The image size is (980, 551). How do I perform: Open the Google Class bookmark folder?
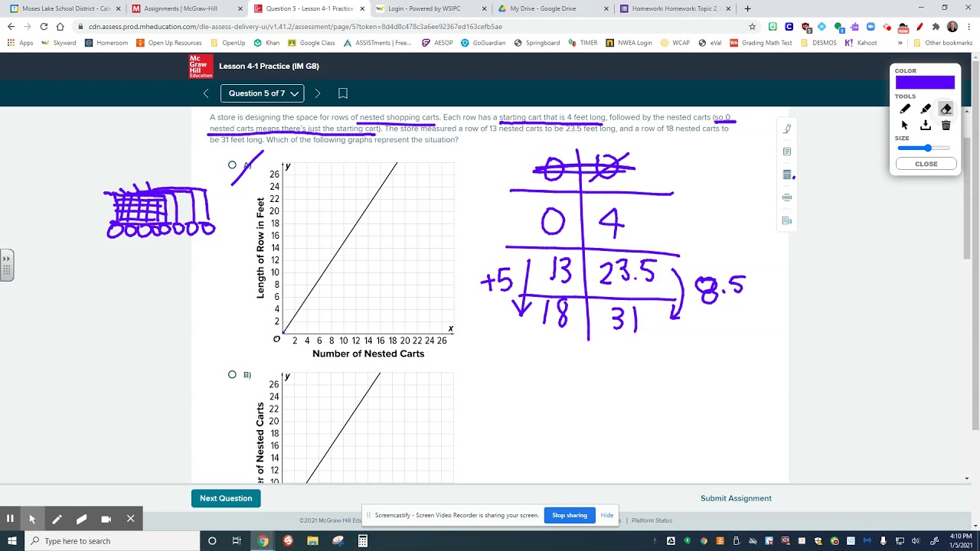312,43
